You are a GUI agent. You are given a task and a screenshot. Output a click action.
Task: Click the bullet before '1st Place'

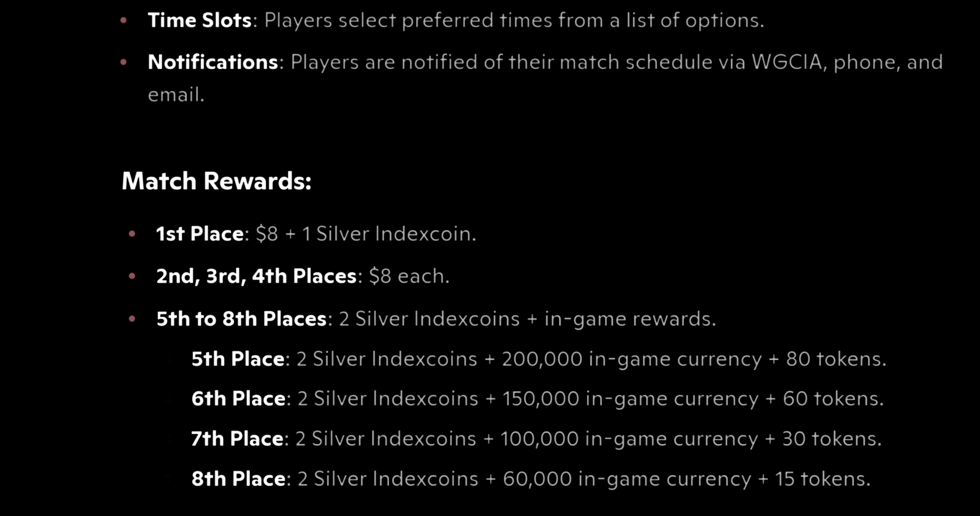pos(132,233)
